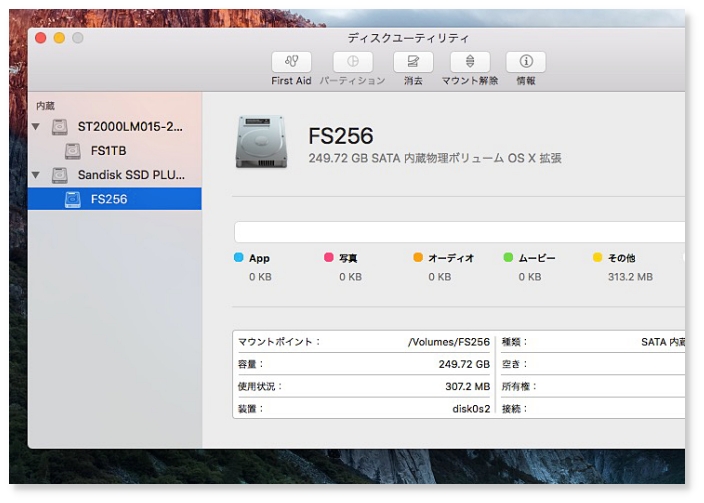Screen dimensions: 704x503
Task: Click the Erase (消去) toolbar icon
Action: click(x=412, y=62)
